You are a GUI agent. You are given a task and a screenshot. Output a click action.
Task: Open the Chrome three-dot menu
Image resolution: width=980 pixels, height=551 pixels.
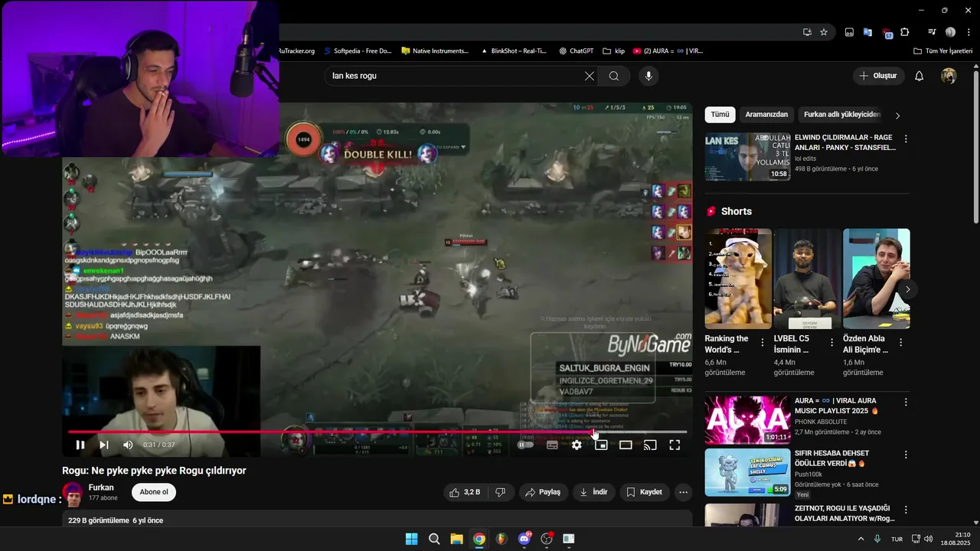coord(967,32)
